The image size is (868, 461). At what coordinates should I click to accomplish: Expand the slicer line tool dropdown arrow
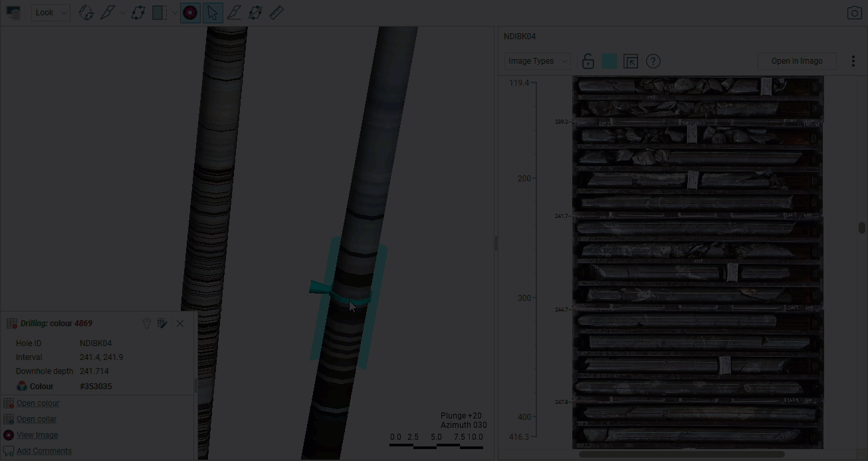tap(122, 13)
